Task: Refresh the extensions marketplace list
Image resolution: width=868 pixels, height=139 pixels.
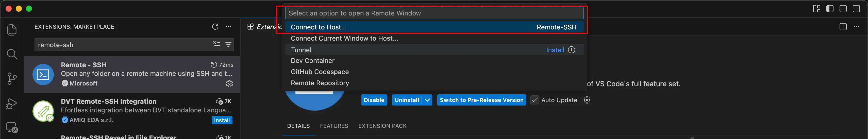Action: point(215,27)
